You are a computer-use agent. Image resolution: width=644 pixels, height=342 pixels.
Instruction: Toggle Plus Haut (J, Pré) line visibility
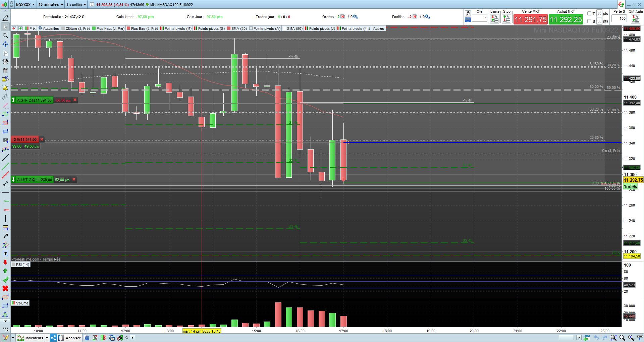coord(94,28)
